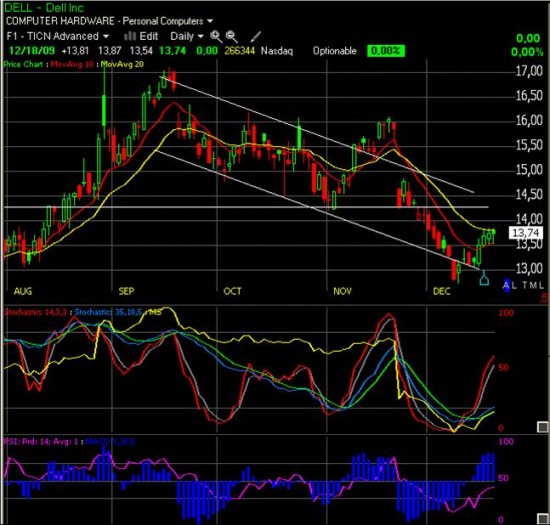The image size is (550, 525).
Task: Click the DELL - Dell Inc symbol title
Action: tap(44, 7)
